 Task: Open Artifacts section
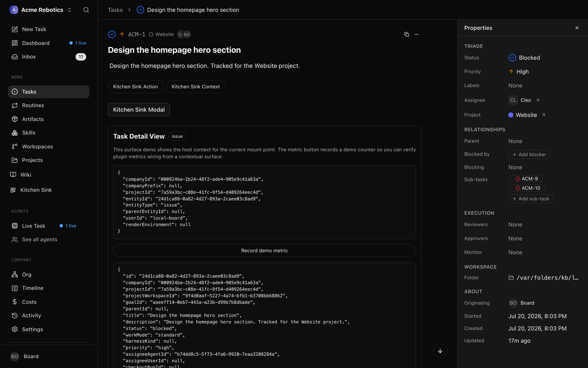click(x=49, y=119)
